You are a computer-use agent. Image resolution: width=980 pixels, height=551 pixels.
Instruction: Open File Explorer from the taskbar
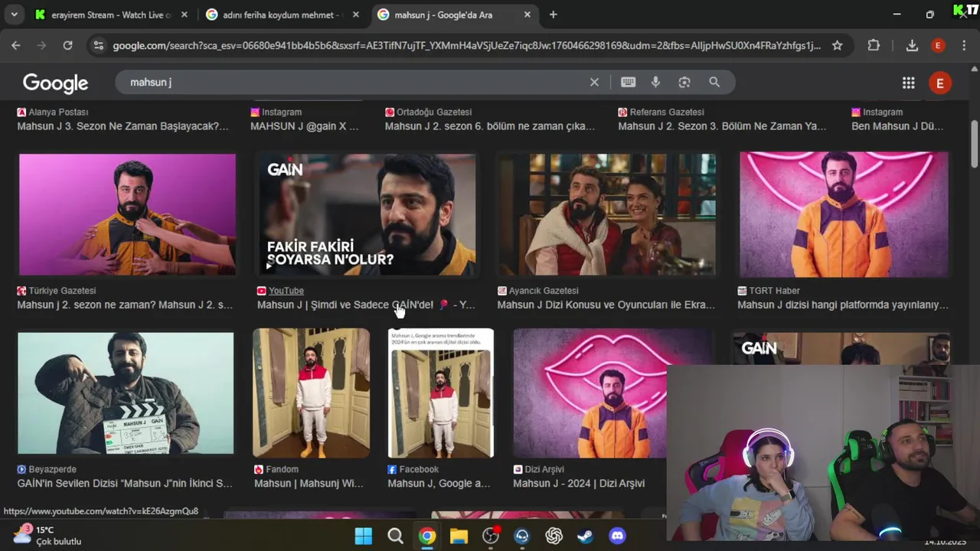click(x=459, y=536)
